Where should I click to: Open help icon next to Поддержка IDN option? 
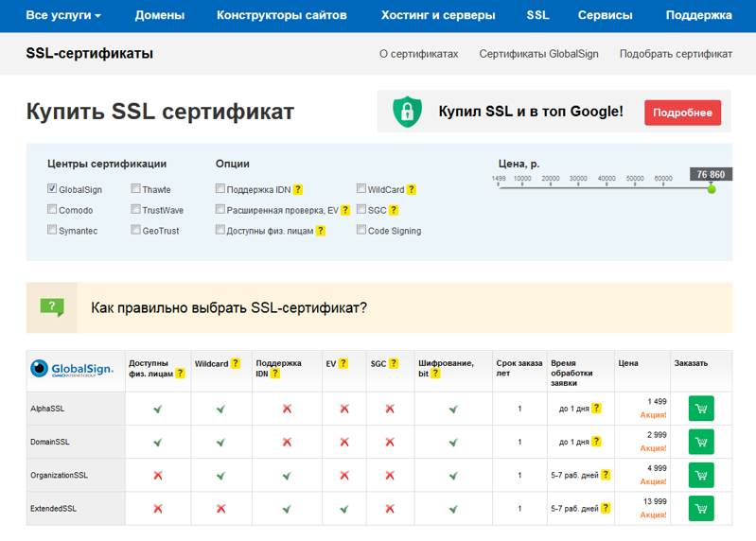[x=298, y=190]
